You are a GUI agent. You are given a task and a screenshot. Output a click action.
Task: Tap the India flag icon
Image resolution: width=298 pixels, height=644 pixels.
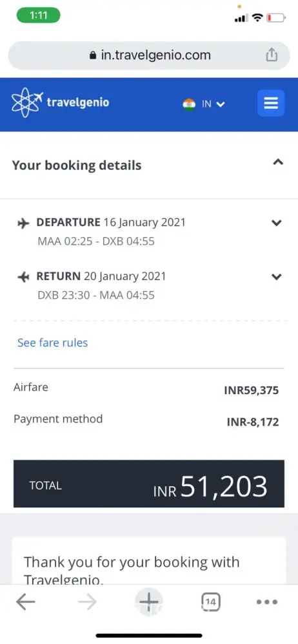tap(189, 104)
